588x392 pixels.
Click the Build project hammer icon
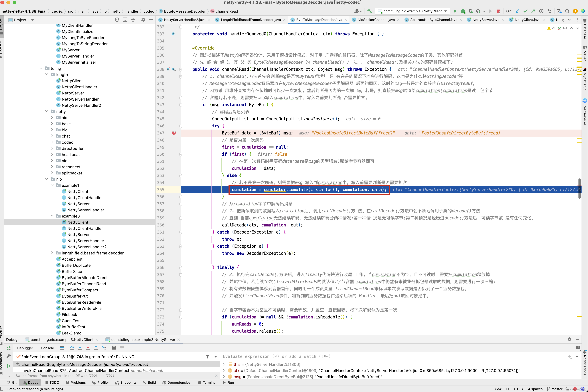click(x=369, y=11)
